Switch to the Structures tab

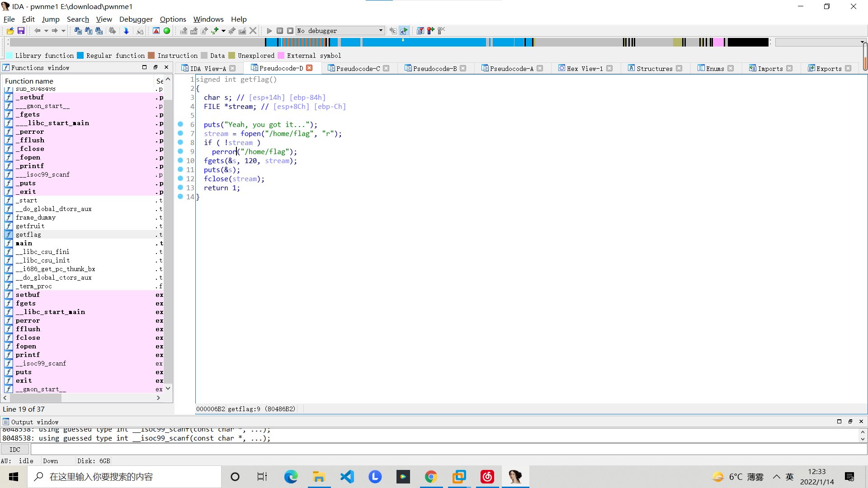(655, 68)
